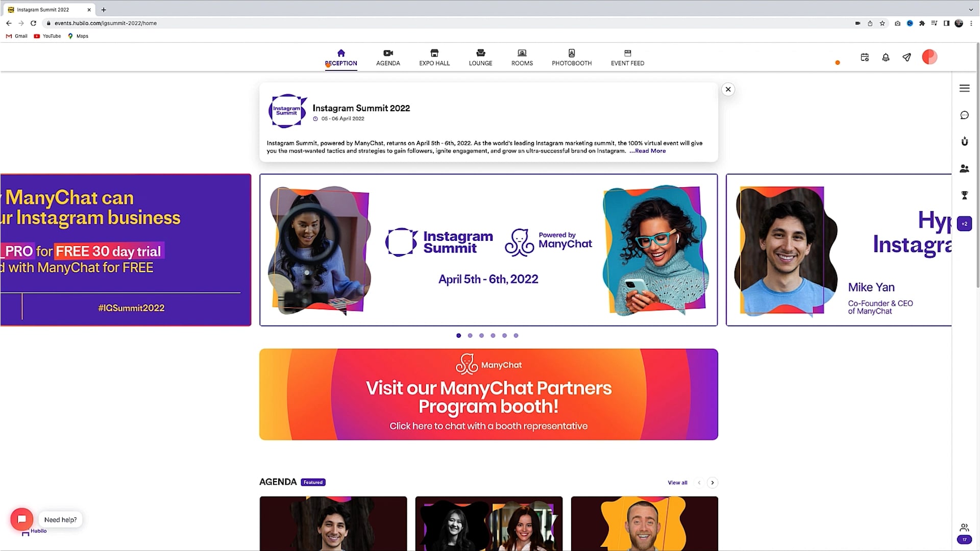
Task: Click the paper plane messages icon
Action: coord(906,57)
